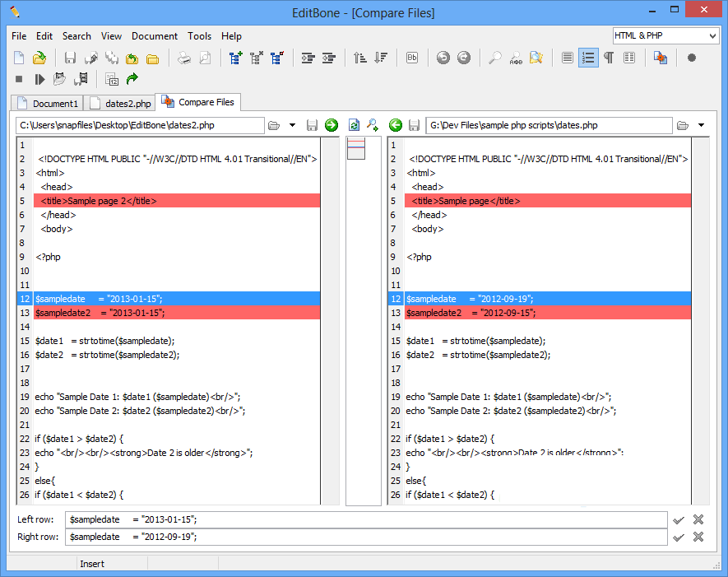Image resolution: width=728 pixels, height=577 pixels.
Task: Expand left file path dropdown arrow
Action: 292,125
